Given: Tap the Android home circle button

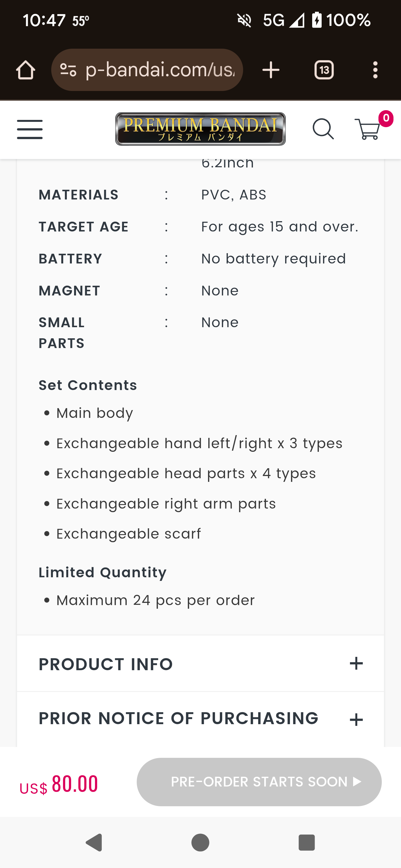Looking at the screenshot, I should (x=200, y=842).
